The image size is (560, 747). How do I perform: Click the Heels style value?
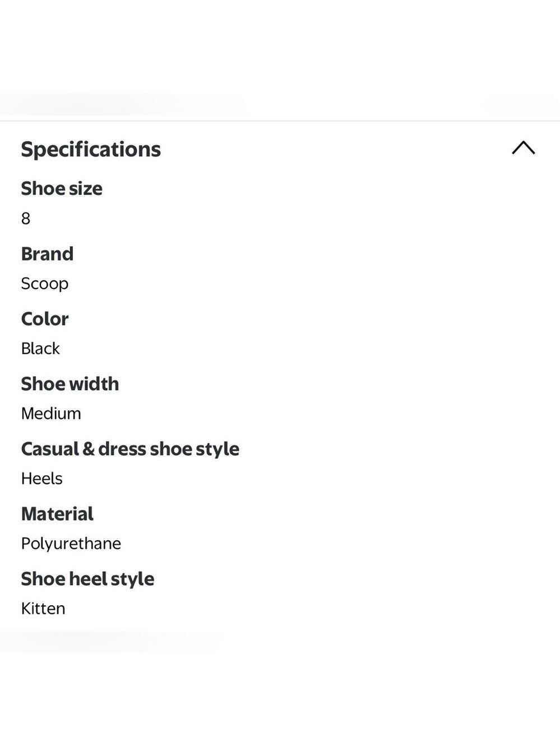pos(42,478)
